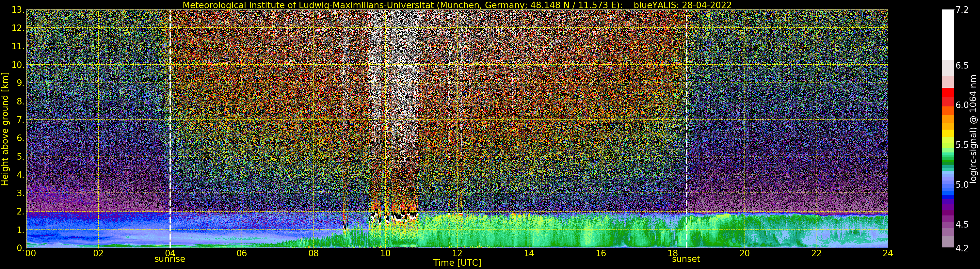Click the '4.2' colorbar tick label
980x269 pixels.
962,248
